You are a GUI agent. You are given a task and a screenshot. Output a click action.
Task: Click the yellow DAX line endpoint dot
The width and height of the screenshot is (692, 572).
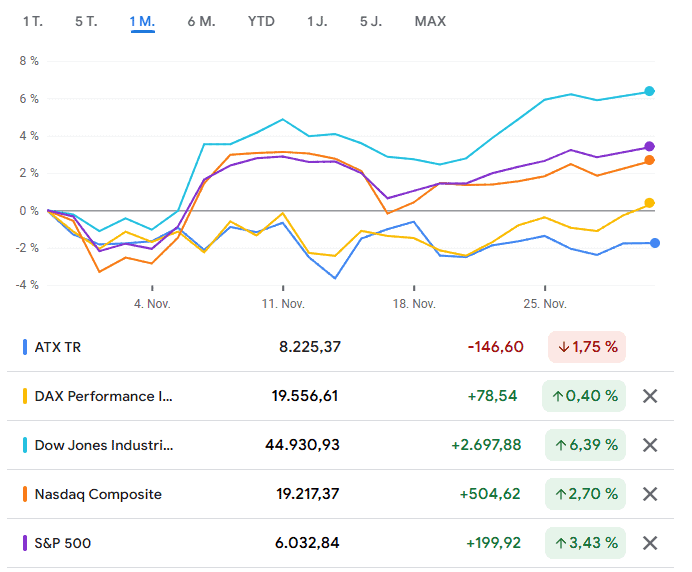649,203
